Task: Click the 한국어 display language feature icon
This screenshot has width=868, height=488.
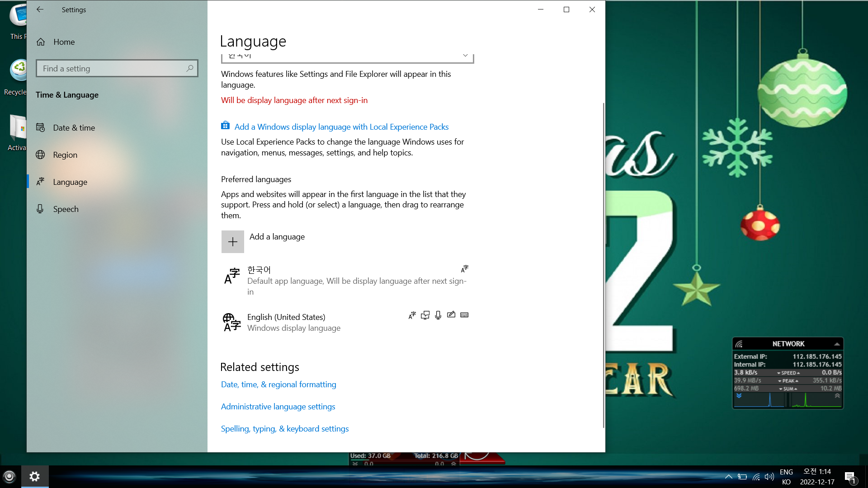Action: click(465, 269)
